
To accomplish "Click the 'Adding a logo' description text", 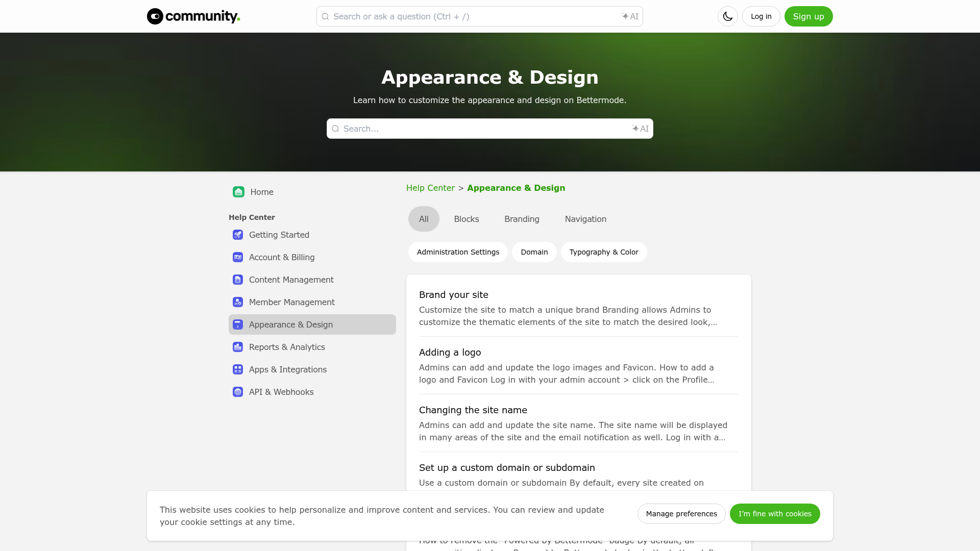I will pos(567,373).
